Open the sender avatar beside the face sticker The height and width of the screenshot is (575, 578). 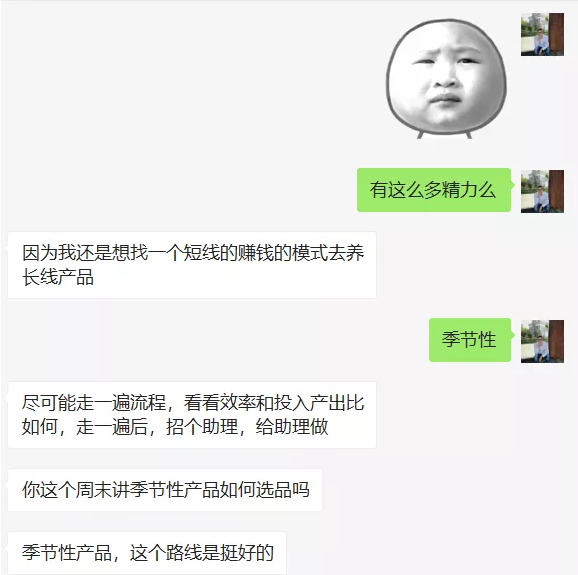point(542,34)
